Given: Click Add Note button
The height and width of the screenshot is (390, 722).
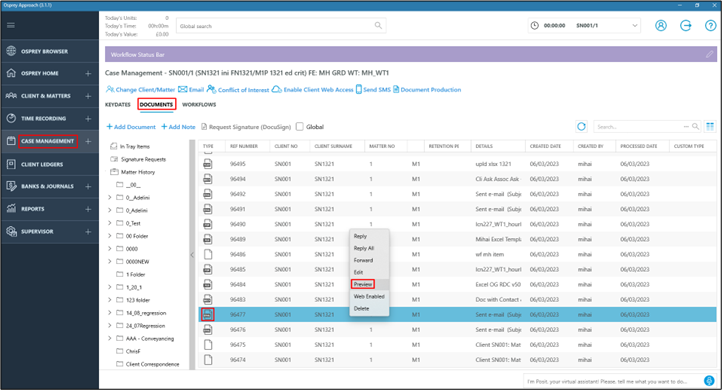Looking at the screenshot, I should pyautogui.click(x=178, y=127).
